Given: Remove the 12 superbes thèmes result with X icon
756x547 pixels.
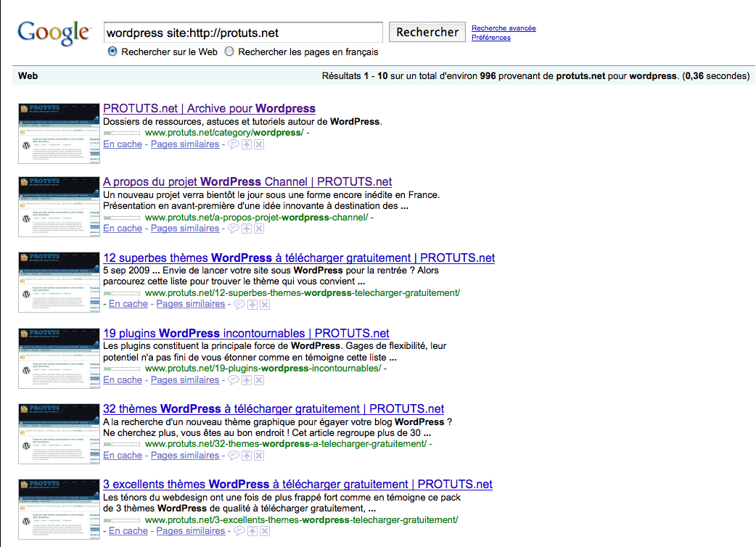Looking at the screenshot, I should (265, 304).
